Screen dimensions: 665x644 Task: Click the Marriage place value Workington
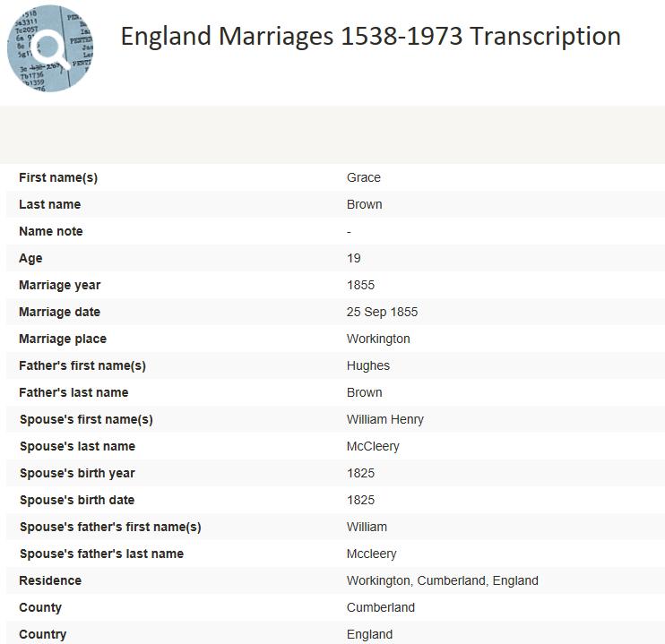(378, 339)
